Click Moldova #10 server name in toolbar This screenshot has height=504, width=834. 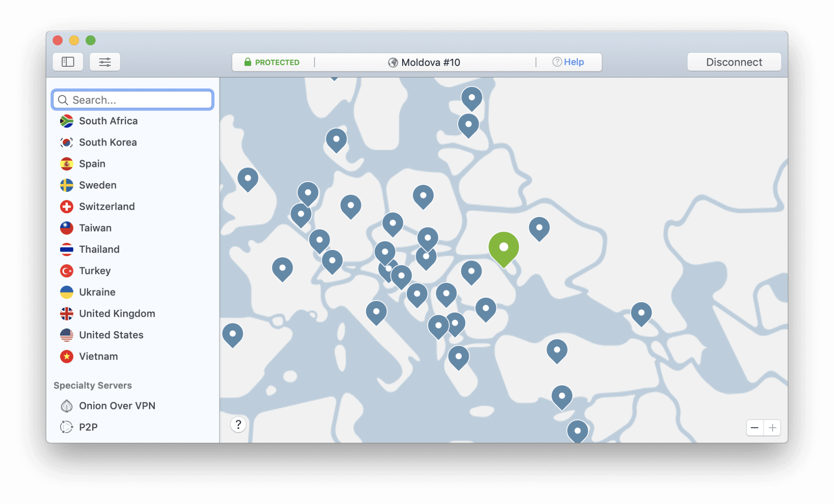click(x=431, y=62)
